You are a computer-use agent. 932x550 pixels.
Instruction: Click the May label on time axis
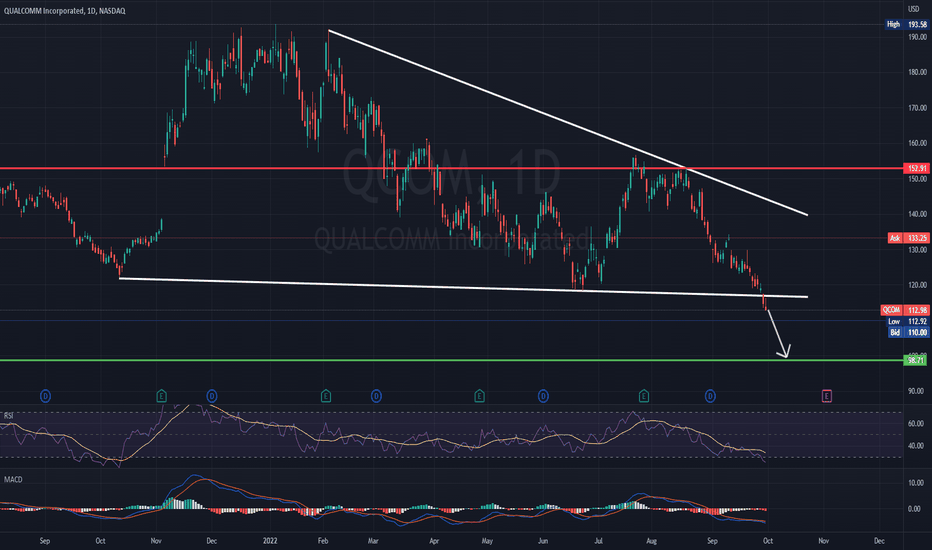coord(487,540)
